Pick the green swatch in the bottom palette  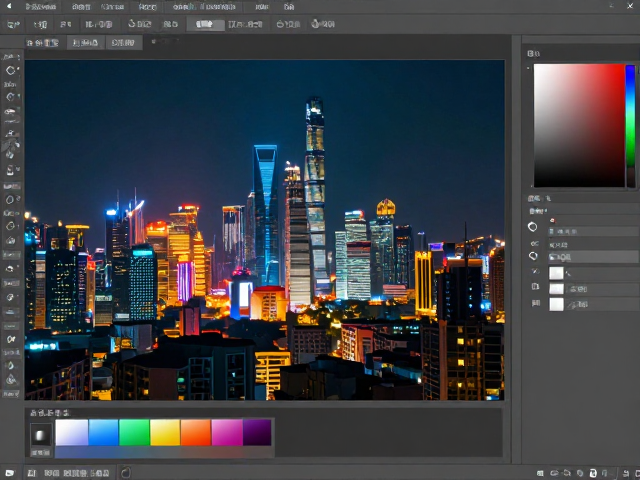point(134,432)
